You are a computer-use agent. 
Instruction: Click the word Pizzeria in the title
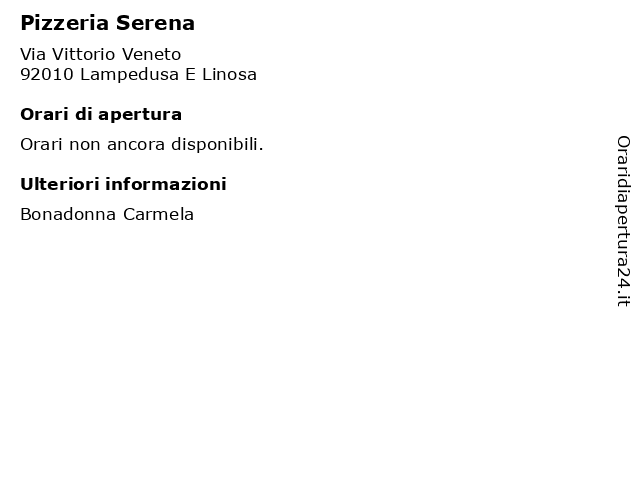(64, 23)
